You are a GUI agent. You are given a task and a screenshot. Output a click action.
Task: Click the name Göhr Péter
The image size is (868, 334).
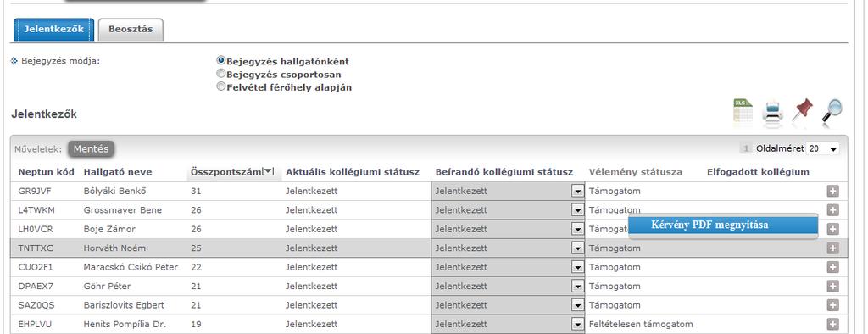108,287
